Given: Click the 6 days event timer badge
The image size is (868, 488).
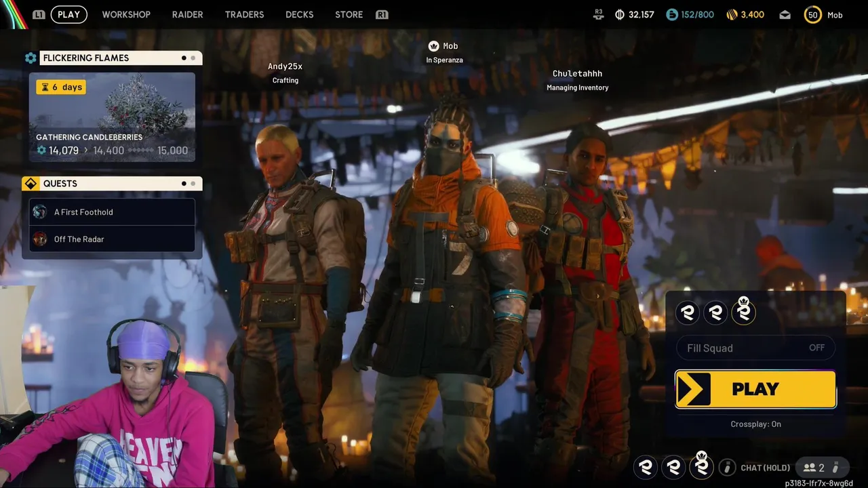Looking at the screenshot, I should [61, 87].
